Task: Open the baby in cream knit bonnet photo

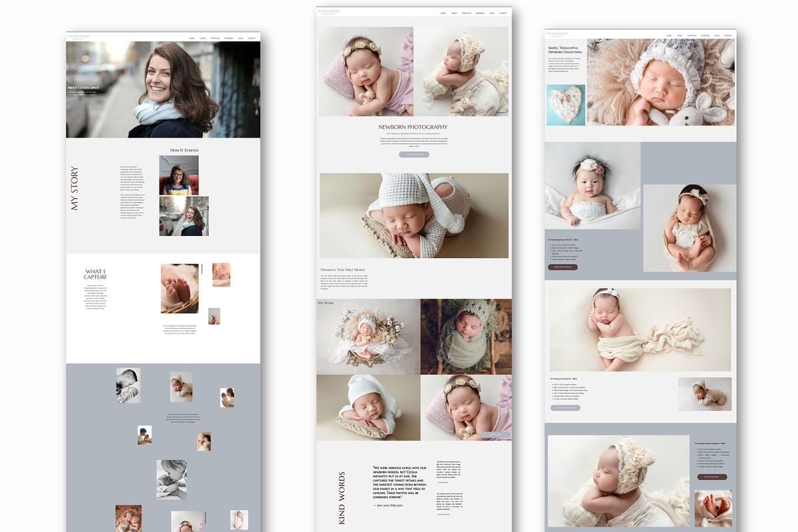Action: [x=462, y=72]
